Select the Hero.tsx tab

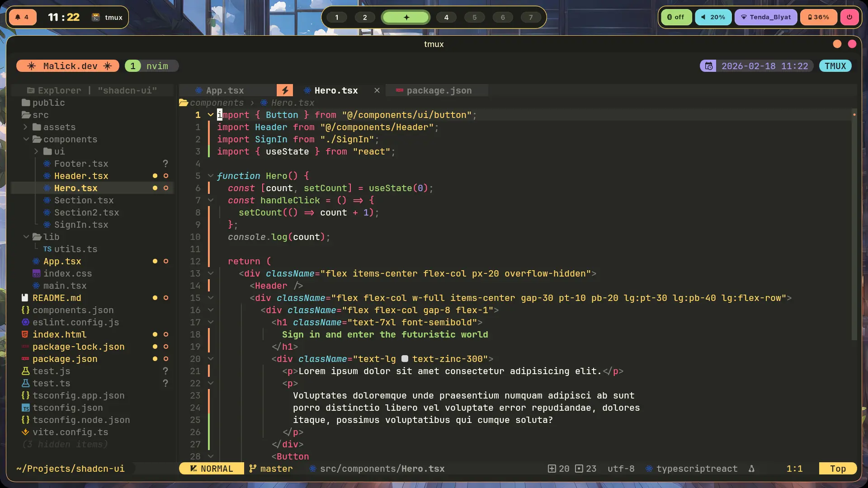(x=336, y=90)
